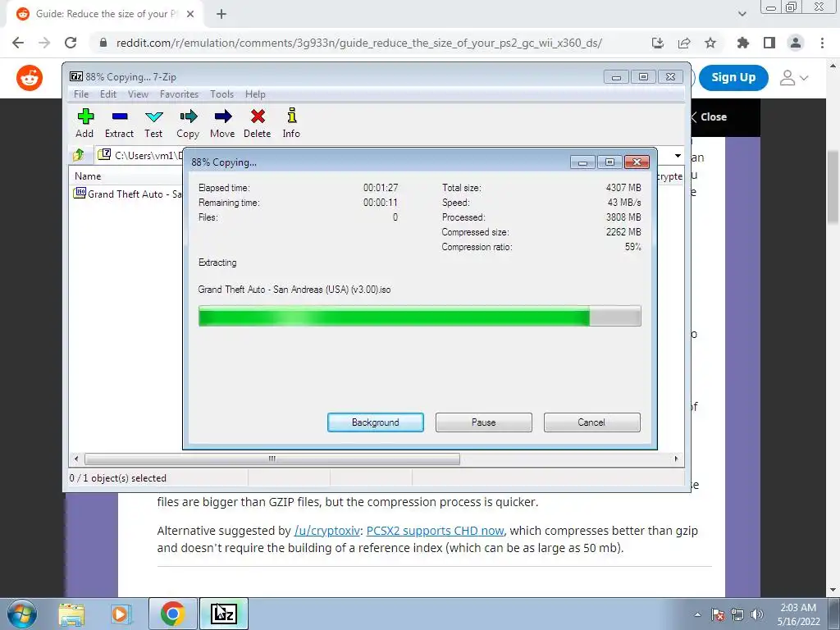Click the Test toolbar icon
The image size is (840, 630).
[x=153, y=123]
